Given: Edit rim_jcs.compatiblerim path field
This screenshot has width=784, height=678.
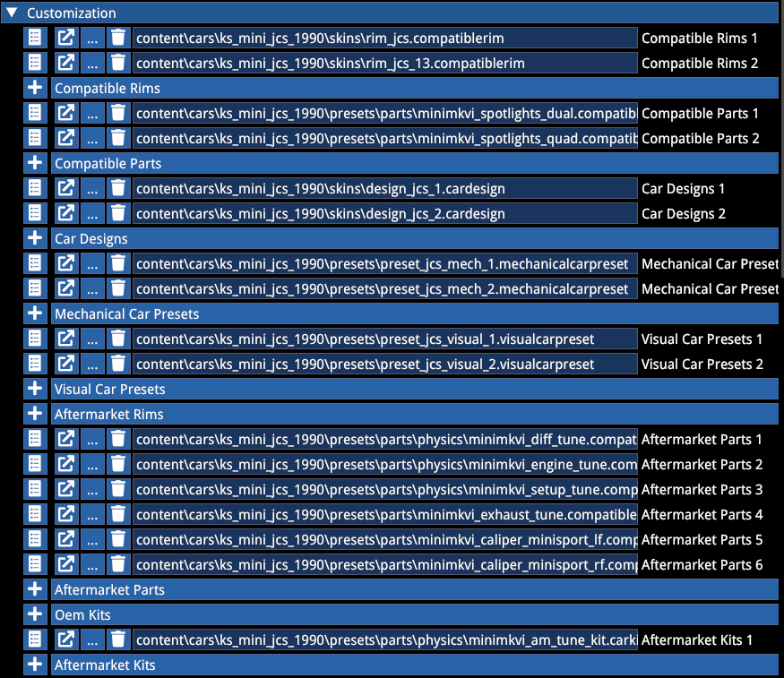Looking at the screenshot, I should (385, 38).
